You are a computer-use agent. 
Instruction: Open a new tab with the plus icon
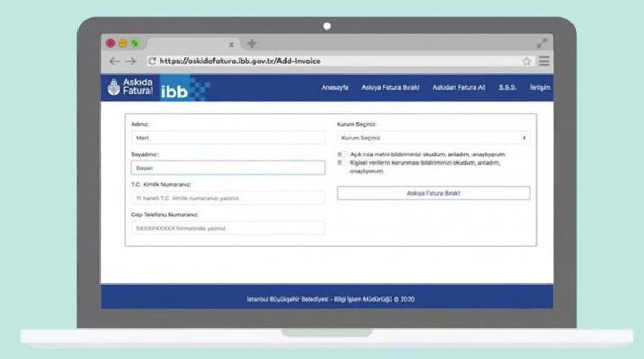pyautogui.click(x=252, y=44)
